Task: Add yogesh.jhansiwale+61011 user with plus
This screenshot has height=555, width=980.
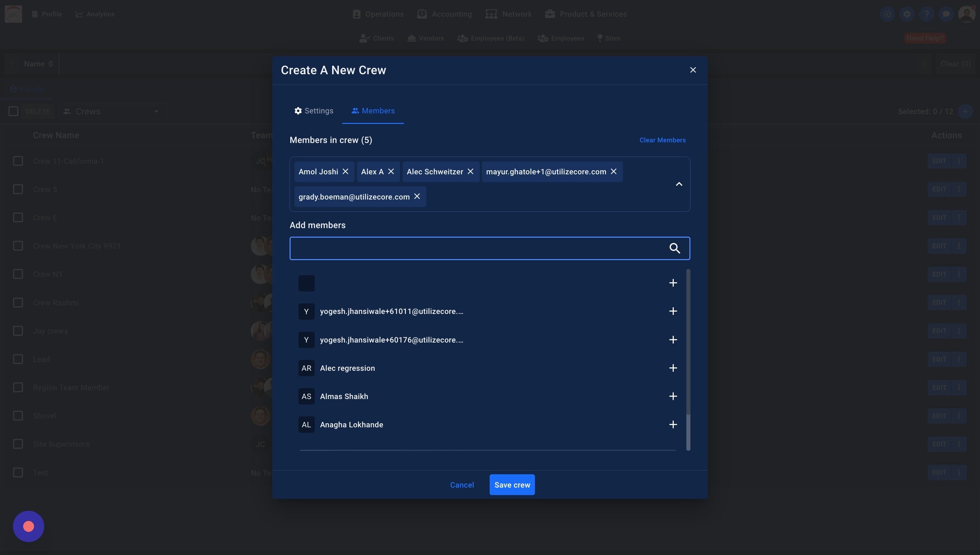Action: (x=673, y=312)
